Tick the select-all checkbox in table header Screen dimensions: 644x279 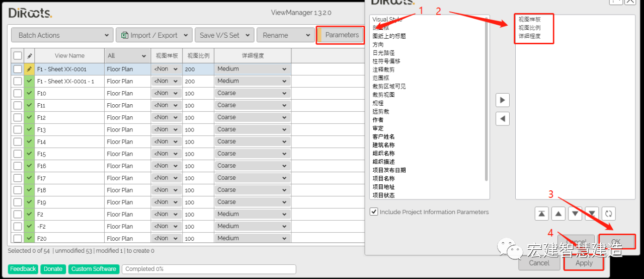(18, 55)
